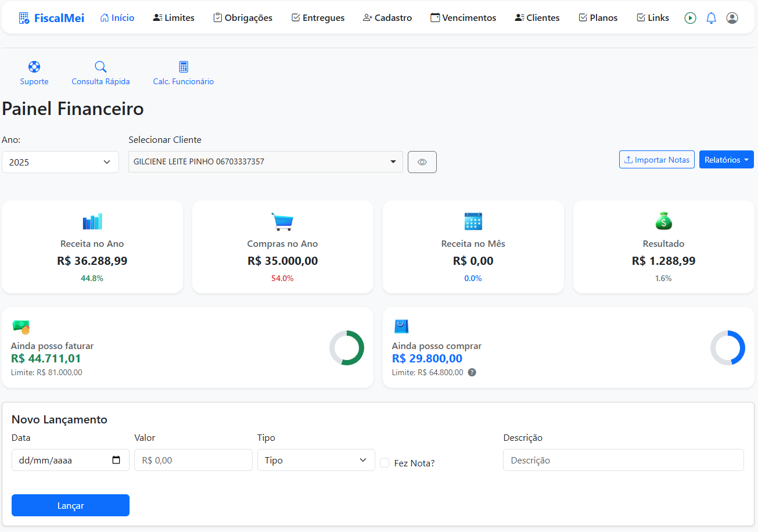Navigate to the Vencimentos menu
This screenshot has height=532, width=758.
[x=463, y=17]
